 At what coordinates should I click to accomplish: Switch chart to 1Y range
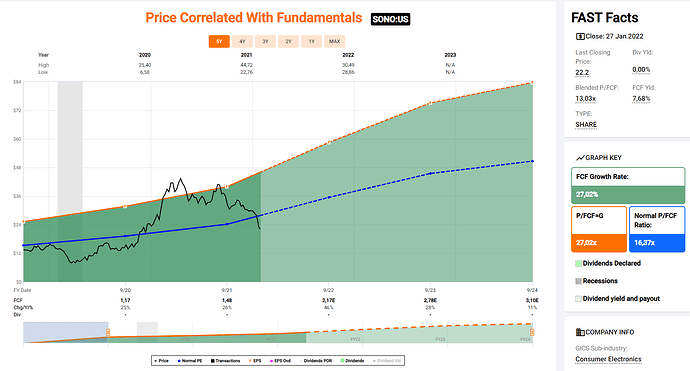tap(312, 41)
